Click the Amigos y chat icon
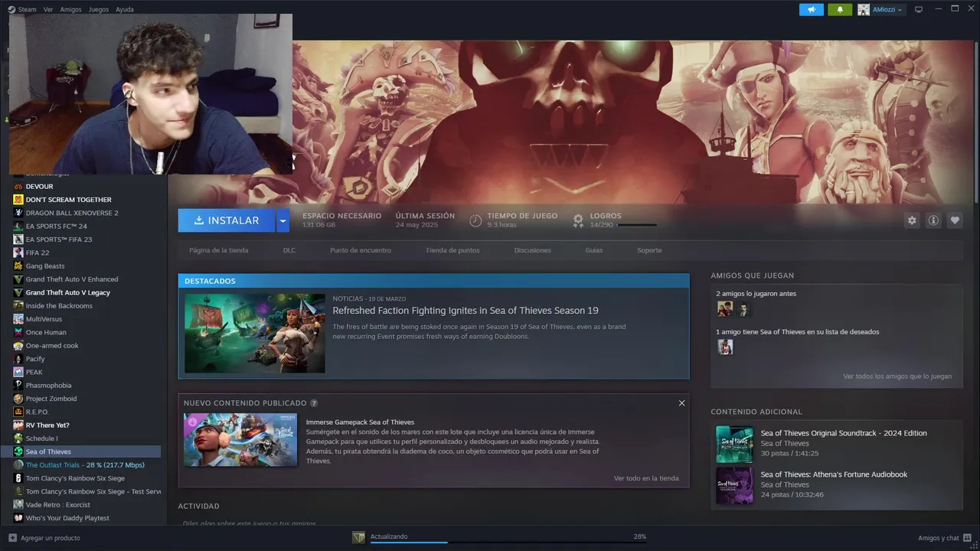 968,538
